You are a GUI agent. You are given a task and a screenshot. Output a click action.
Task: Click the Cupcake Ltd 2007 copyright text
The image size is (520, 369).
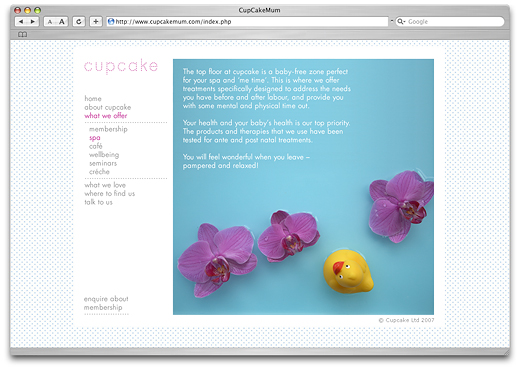[x=406, y=320]
